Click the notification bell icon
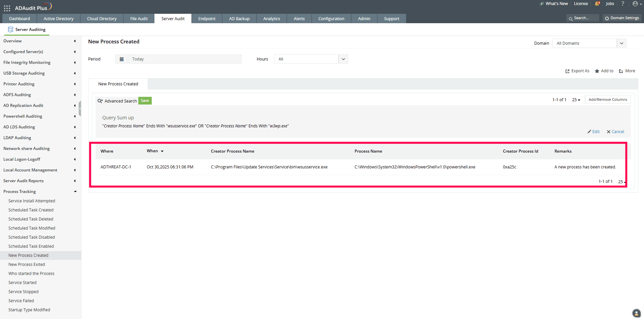This screenshot has height=319, width=644. 597,4
